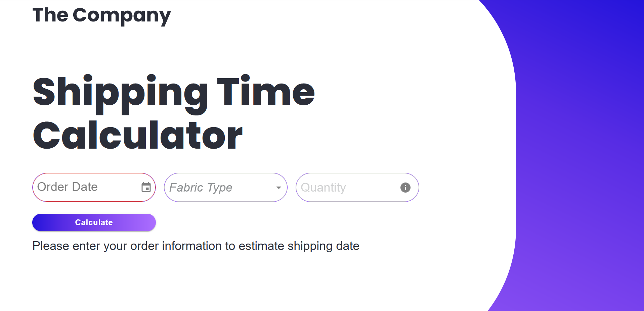Click The Company logo text
644x311 pixels.
coord(101,15)
